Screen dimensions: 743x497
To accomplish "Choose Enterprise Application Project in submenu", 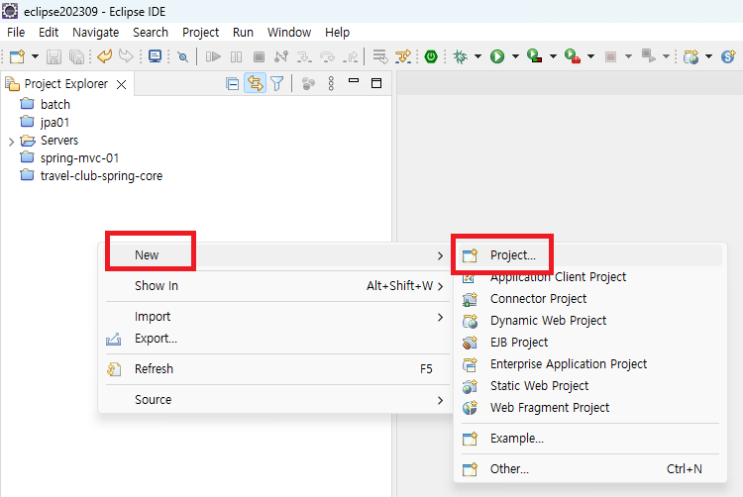I will [590, 364].
